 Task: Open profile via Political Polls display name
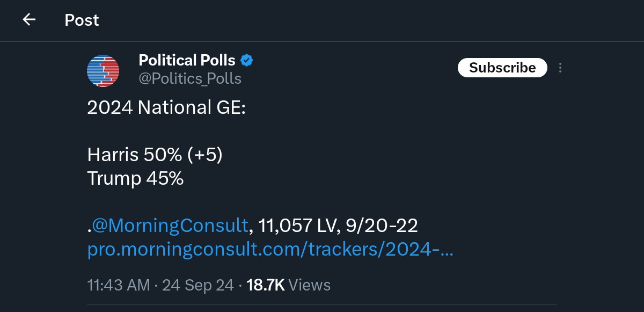(187, 60)
